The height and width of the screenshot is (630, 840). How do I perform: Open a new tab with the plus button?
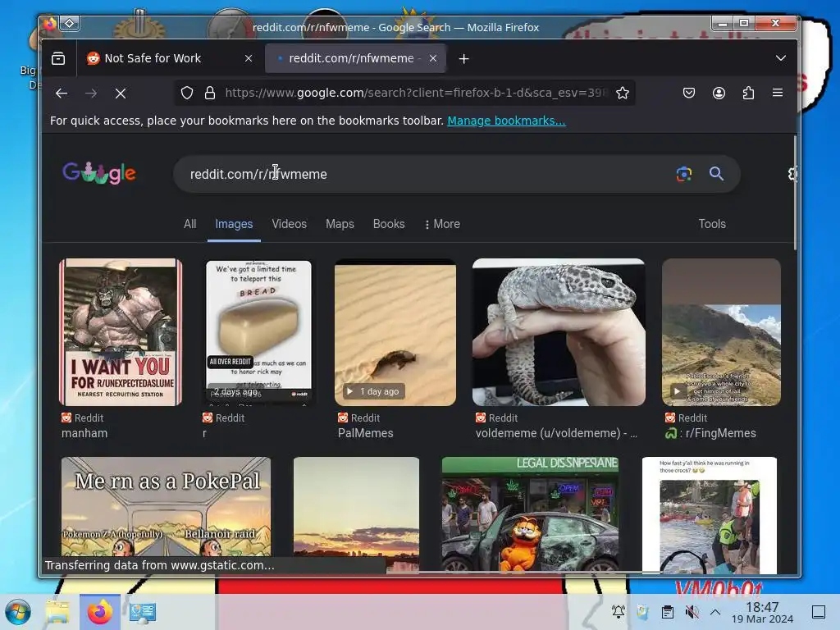tap(464, 58)
